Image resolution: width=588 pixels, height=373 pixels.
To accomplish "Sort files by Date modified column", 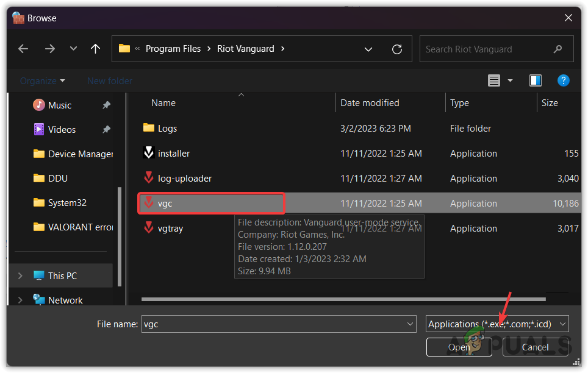I will coord(370,103).
